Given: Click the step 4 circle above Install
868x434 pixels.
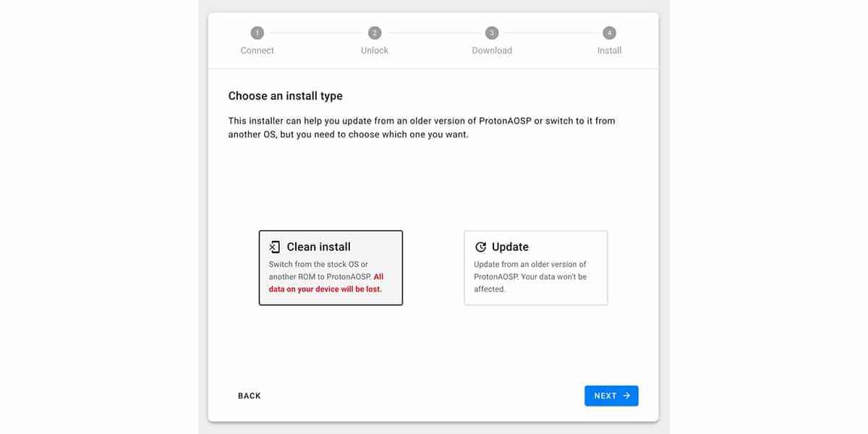Looking at the screenshot, I should point(609,33).
